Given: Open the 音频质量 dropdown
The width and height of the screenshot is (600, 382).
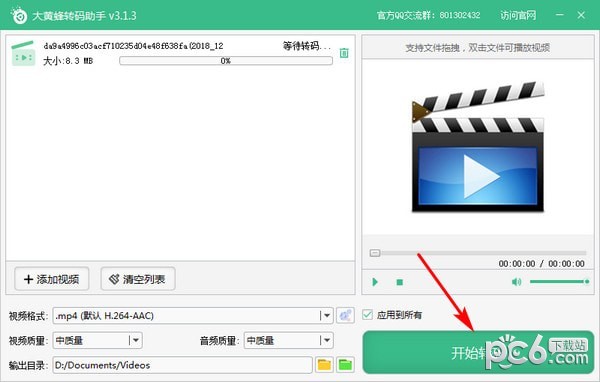Looking at the screenshot, I should coord(326,340).
